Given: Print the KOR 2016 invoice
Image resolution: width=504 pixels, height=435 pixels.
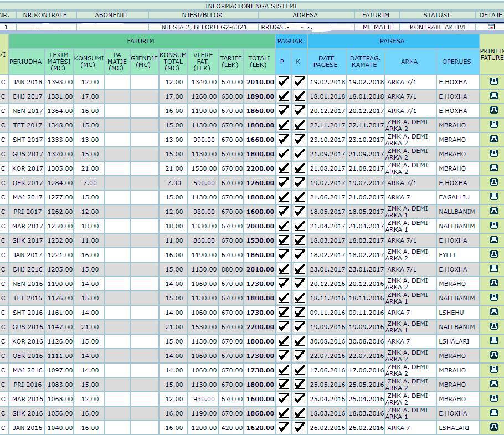Looking at the screenshot, I should [494, 341].
